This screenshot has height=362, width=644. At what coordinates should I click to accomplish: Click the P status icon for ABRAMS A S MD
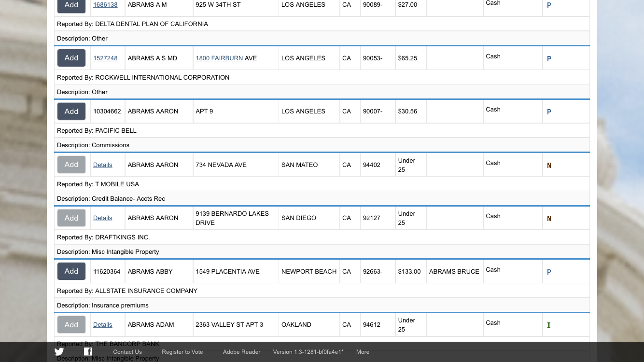[549, 58]
